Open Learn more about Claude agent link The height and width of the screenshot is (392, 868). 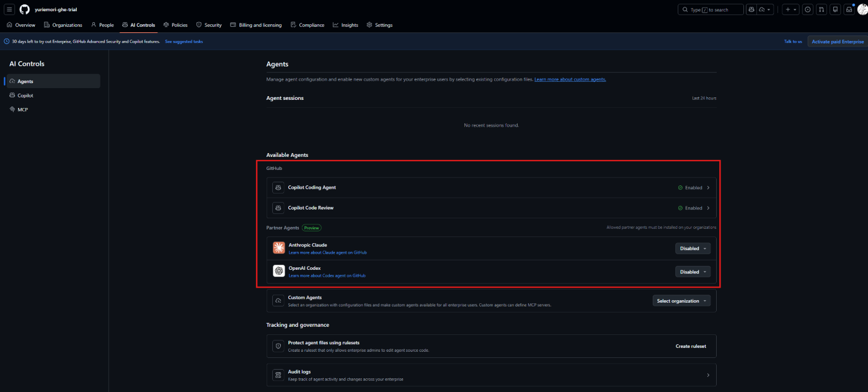[x=327, y=252]
